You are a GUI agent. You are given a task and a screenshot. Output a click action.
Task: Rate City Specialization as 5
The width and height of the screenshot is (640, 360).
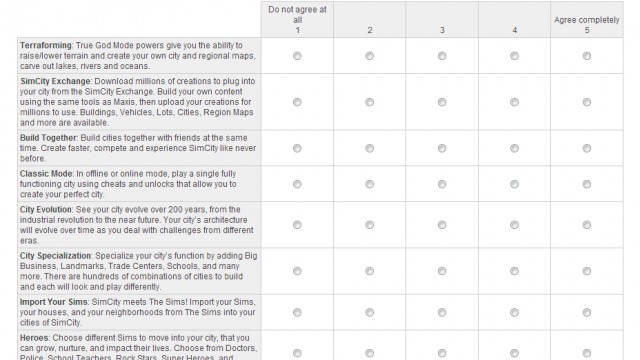tap(587, 271)
